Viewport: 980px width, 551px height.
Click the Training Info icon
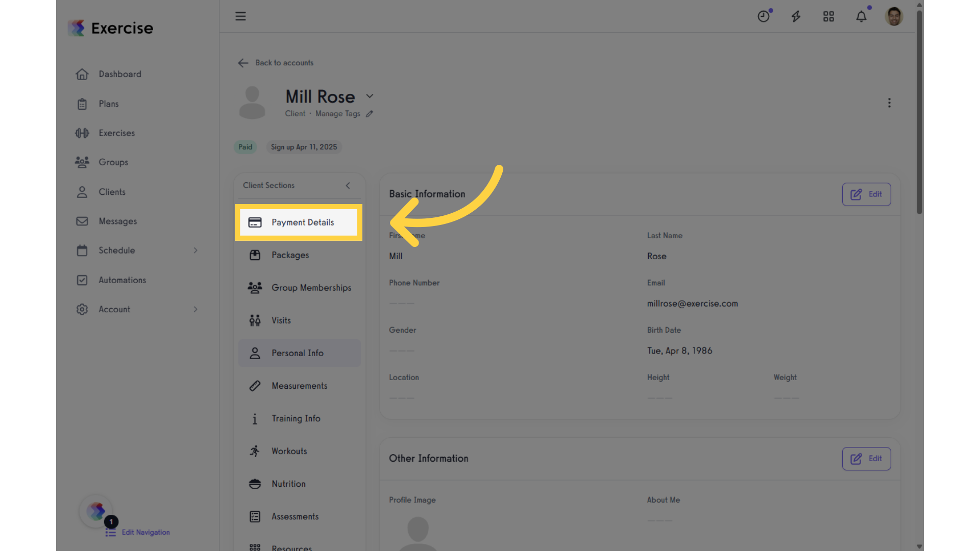point(255,419)
